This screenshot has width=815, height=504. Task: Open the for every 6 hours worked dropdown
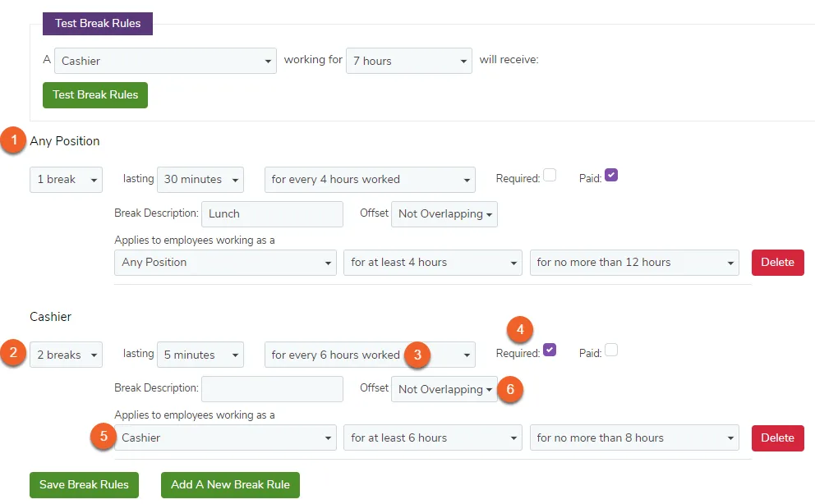click(370, 355)
